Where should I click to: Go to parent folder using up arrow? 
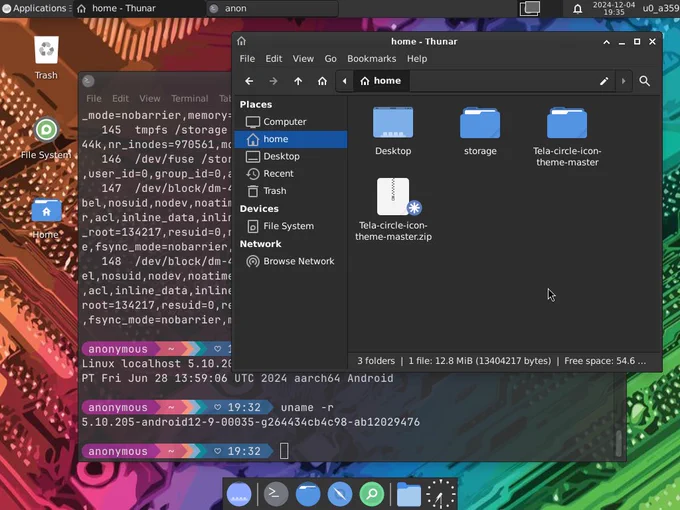pyautogui.click(x=298, y=81)
